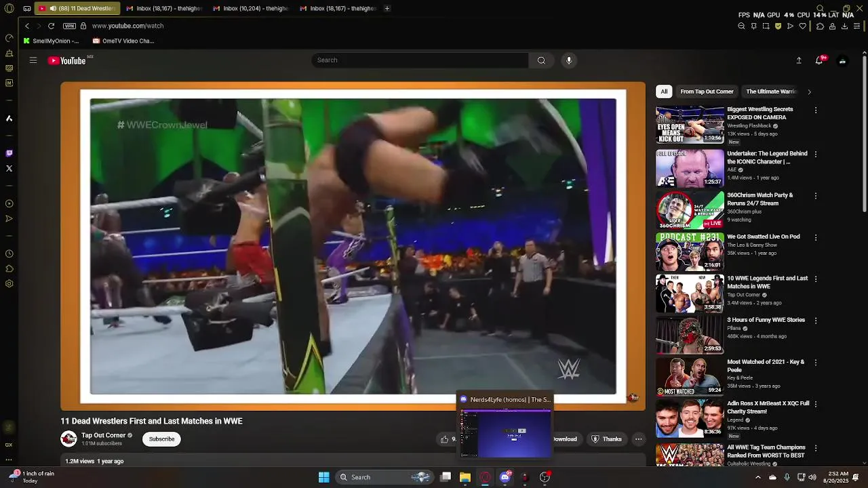868x488 pixels.
Task: Show hidden system tray icons chevron
Action: click(x=758, y=477)
